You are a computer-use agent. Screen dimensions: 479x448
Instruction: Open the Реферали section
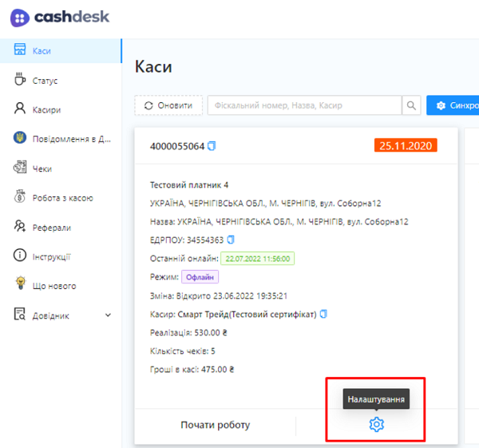coord(51,227)
